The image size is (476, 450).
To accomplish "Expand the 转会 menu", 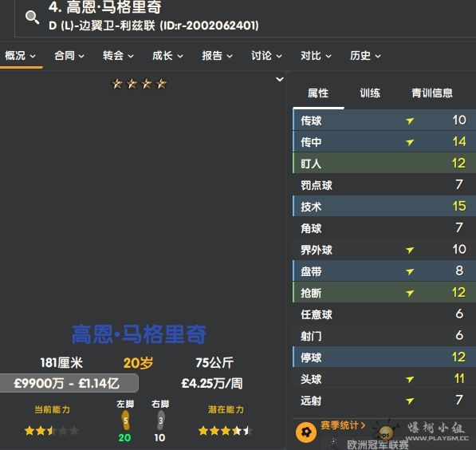I will pos(118,56).
